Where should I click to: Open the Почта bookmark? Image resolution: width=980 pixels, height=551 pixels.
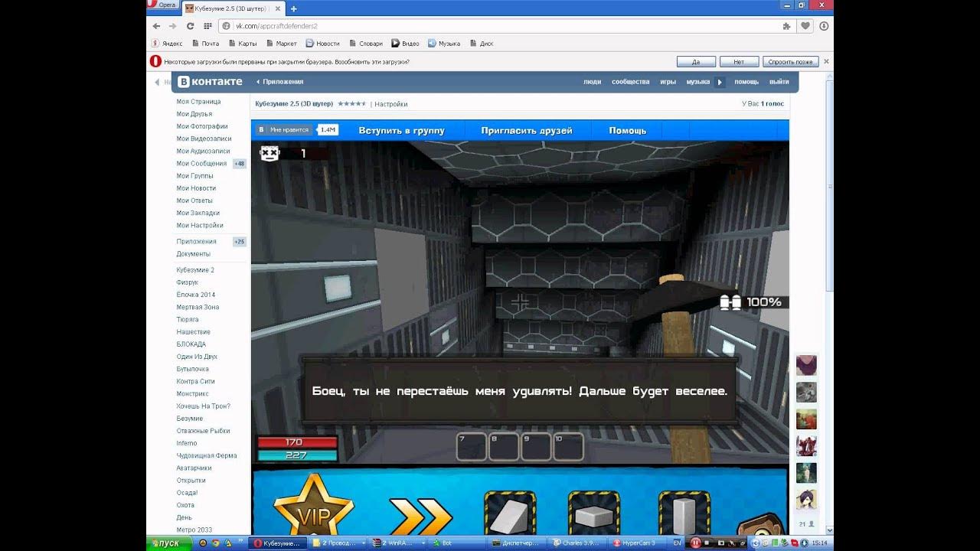pyautogui.click(x=205, y=44)
